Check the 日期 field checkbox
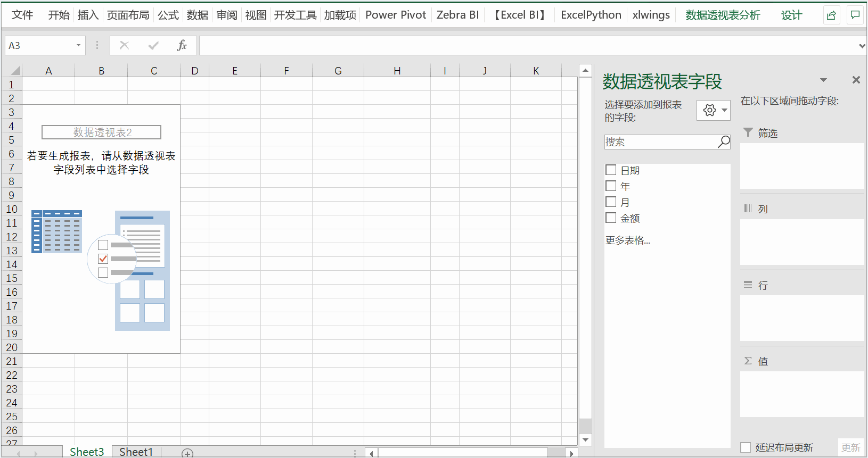This screenshot has height=458, width=868. coord(611,170)
